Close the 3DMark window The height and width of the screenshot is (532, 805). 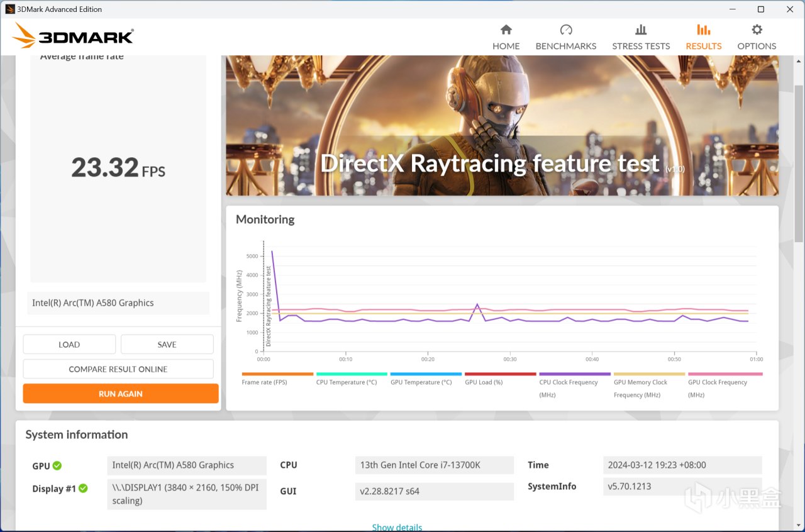coord(790,9)
